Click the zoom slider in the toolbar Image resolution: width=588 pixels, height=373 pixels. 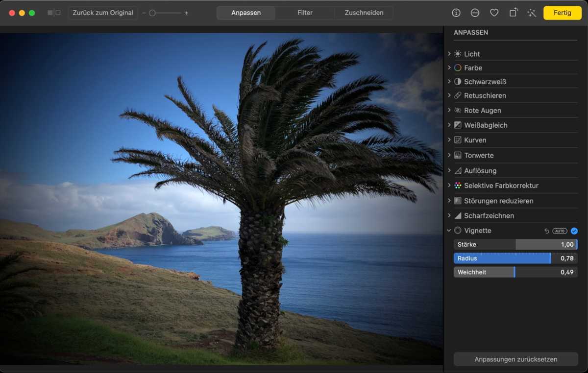[x=165, y=13]
